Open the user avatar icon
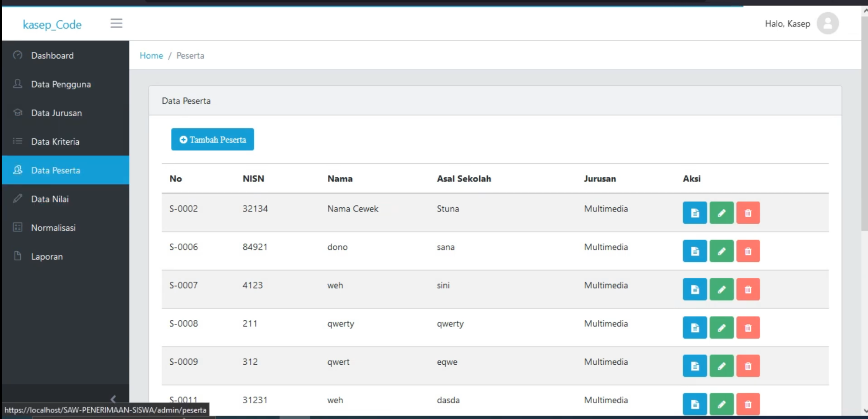Screen dimensions: 868x419 827,23
